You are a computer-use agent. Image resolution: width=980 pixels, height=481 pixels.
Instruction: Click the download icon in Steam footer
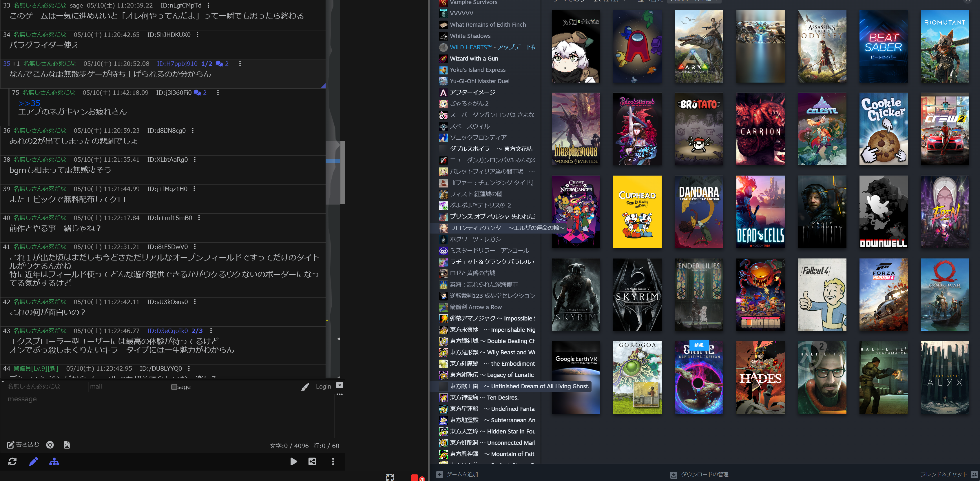point(673,475)
